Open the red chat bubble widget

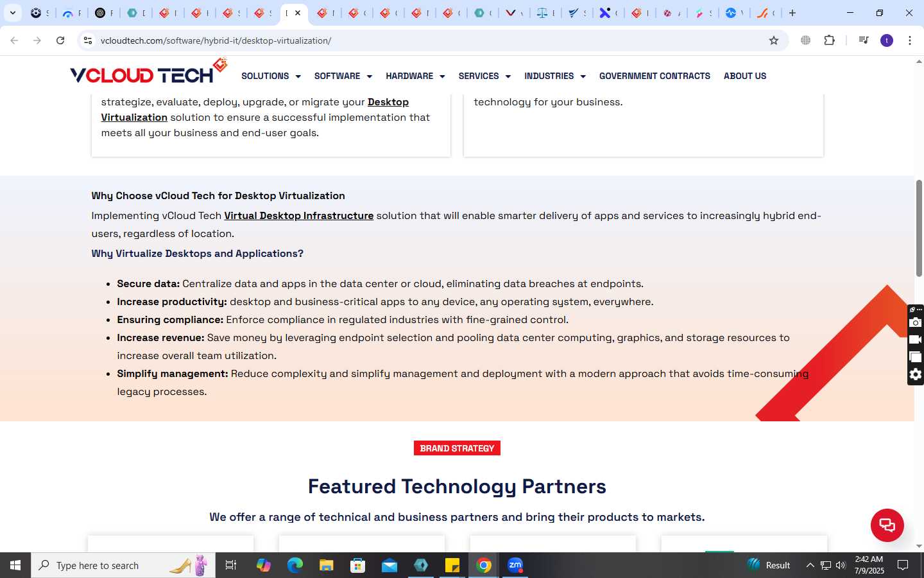point(887,525)
